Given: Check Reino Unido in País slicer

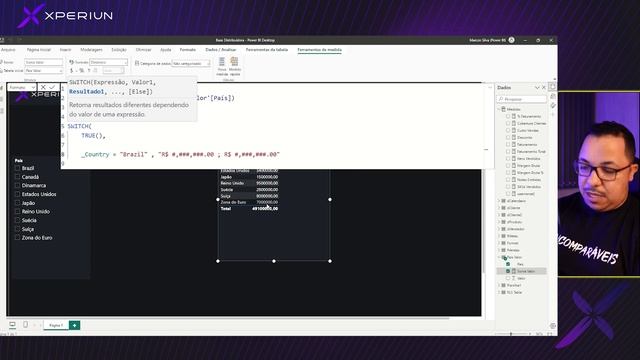Looking at the screenshot, I should pos(17,211).
